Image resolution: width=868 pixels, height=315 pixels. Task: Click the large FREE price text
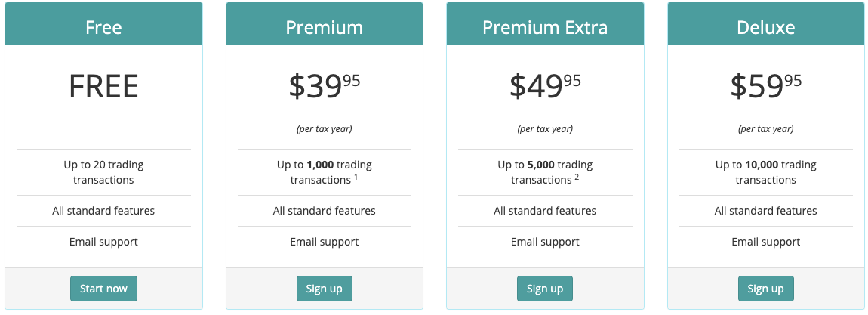pos(103,88)
